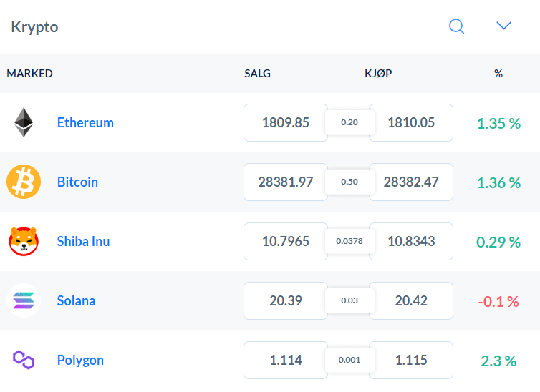Buy Shiba Inu at 10.8343
This screenshot has width=540, height=392.
click(x=411, y=241)
